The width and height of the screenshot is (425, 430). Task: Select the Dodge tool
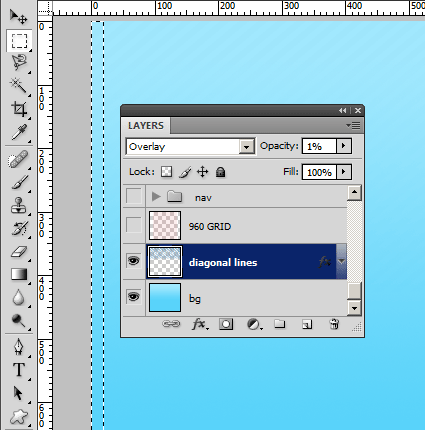18,320
